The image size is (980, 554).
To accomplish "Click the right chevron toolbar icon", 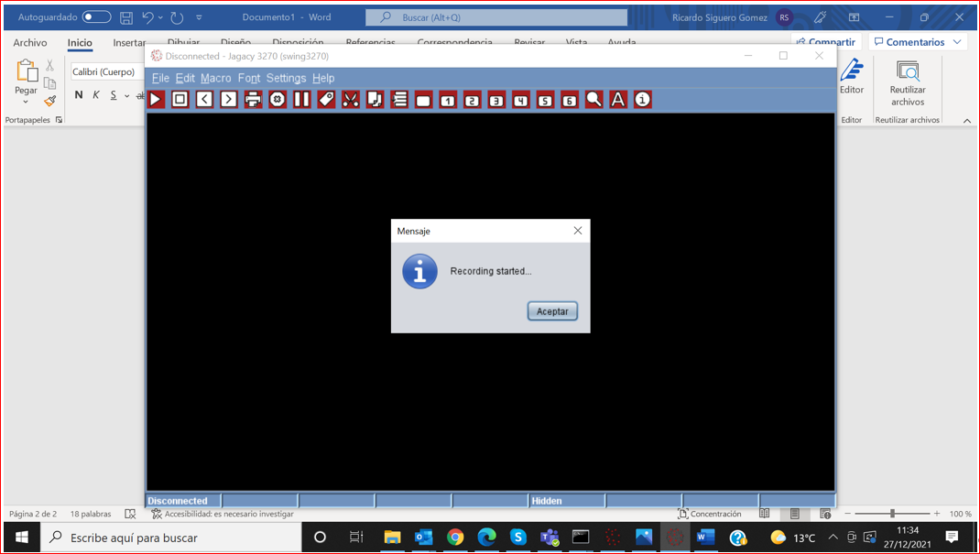I will (229, 100).
